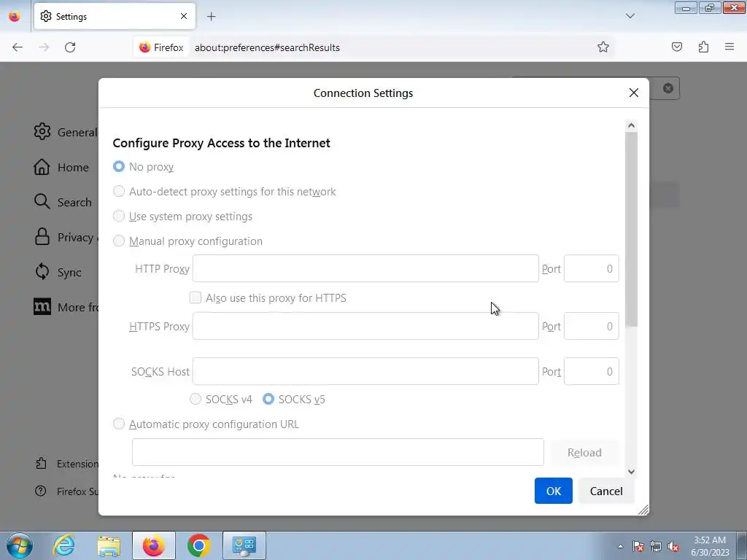Click the muted volume tray icon
The height and width of the screenshot is (560, 747).
tap(673, 546)
